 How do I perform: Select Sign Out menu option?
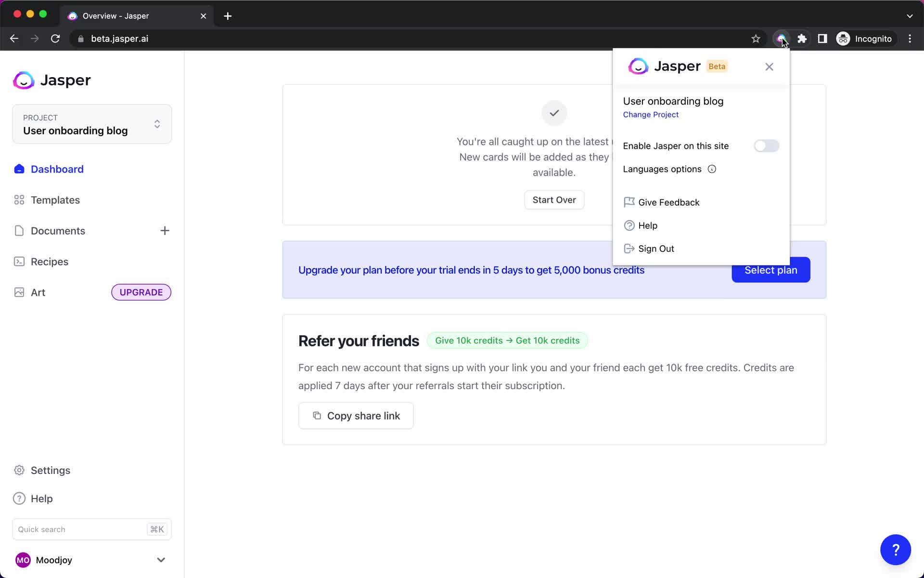point(656,249)
